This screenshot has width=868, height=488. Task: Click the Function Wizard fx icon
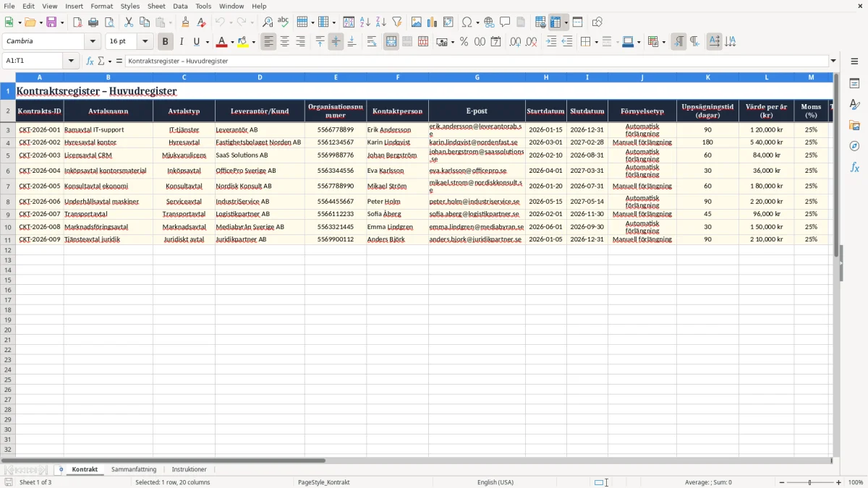90,61
